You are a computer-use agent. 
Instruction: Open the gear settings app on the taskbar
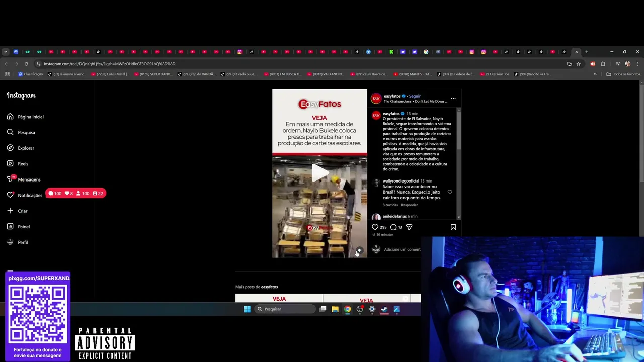point(372,309)
